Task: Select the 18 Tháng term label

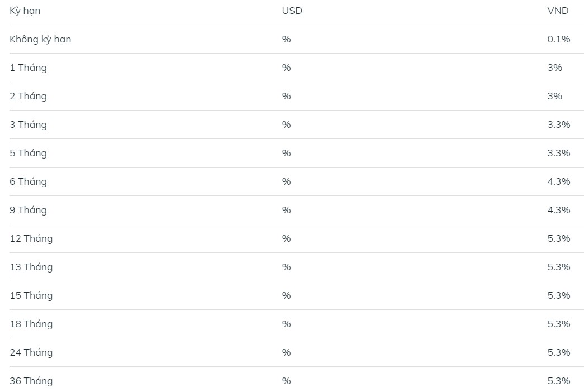Action: click(x=31, y=324)
